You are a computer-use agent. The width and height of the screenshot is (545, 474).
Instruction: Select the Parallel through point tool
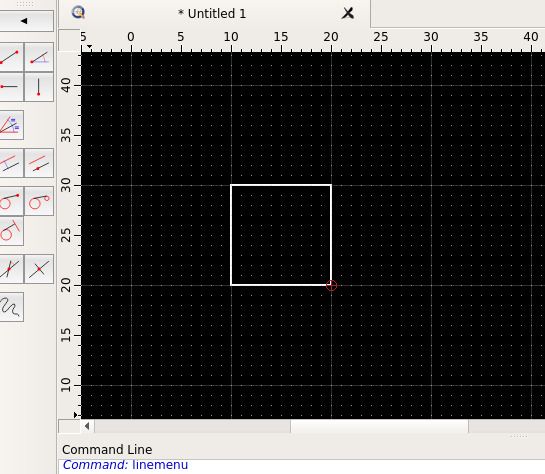pos(39,163)
